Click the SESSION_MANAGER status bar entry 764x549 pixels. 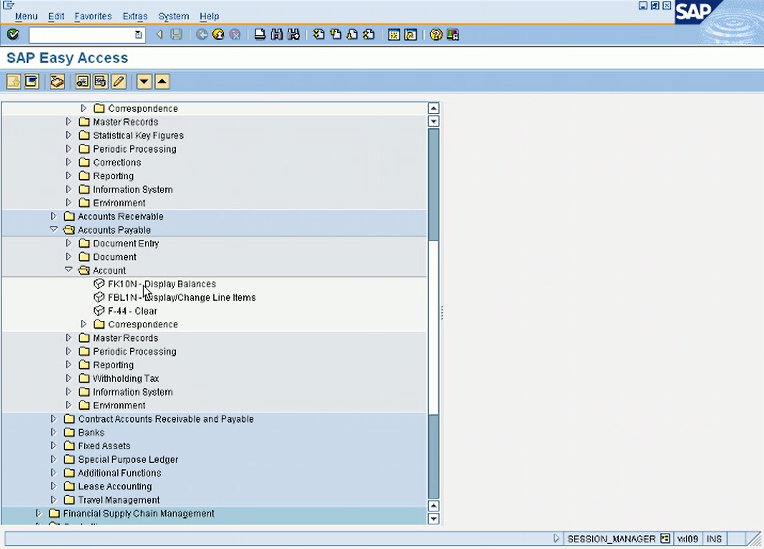[611, 539]
